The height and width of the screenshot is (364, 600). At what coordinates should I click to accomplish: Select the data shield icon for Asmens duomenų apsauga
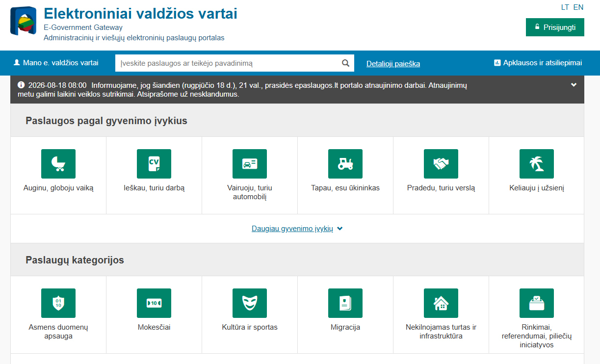pyautogui.click(x=58, y=303)
